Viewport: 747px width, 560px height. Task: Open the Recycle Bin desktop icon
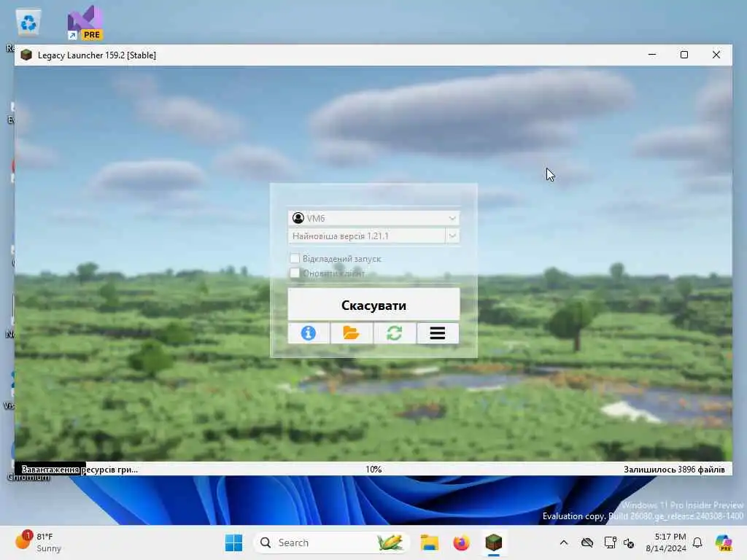28,23
